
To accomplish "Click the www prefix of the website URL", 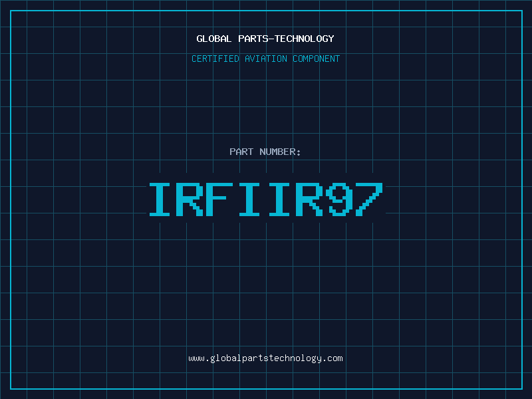I will (x=197, y=358).
